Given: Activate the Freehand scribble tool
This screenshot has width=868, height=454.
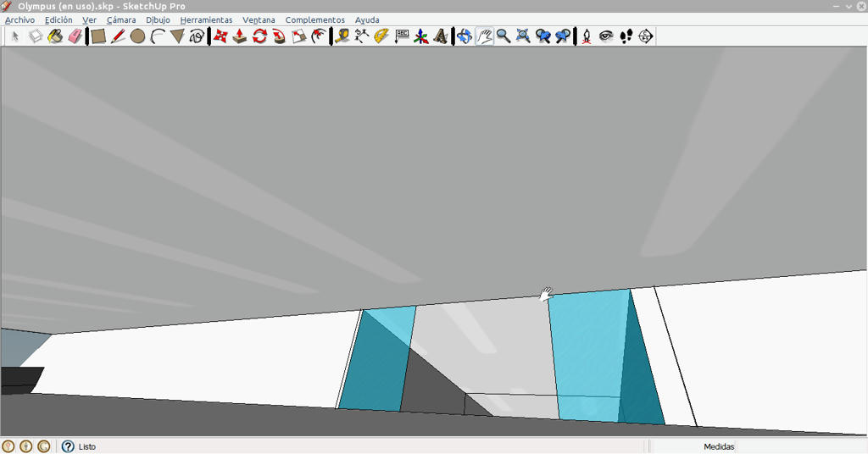Looking at the screenshot, I should [x=197, y=36].
